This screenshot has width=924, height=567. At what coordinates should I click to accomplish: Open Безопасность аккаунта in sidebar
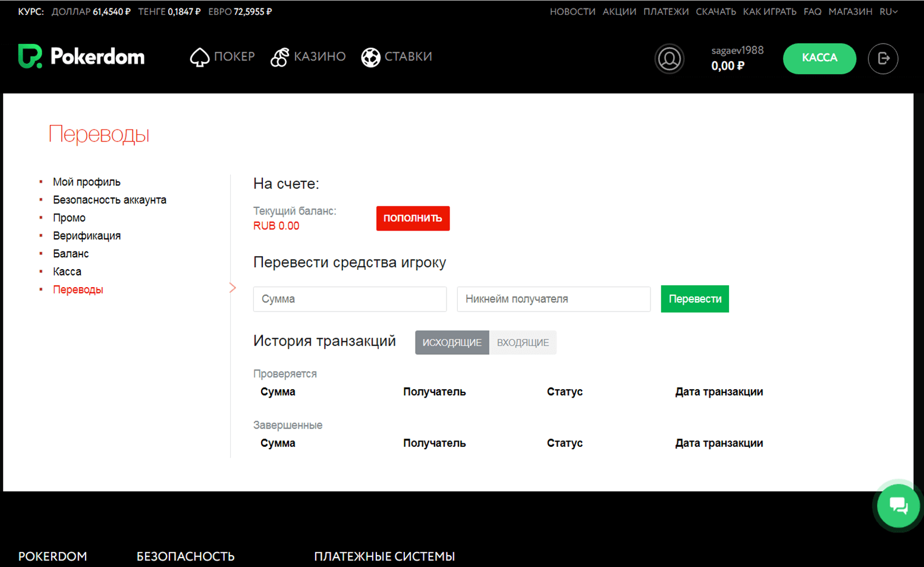click(x=109, y=200)
